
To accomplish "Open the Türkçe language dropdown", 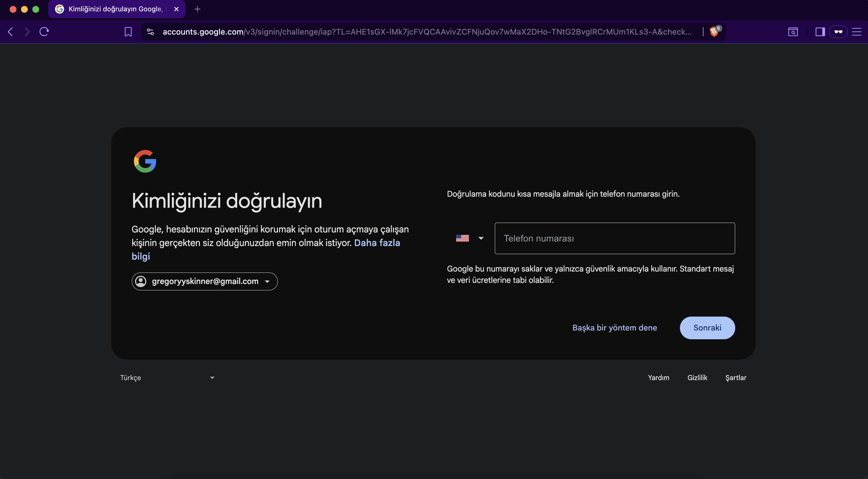I will coord(167,378).
